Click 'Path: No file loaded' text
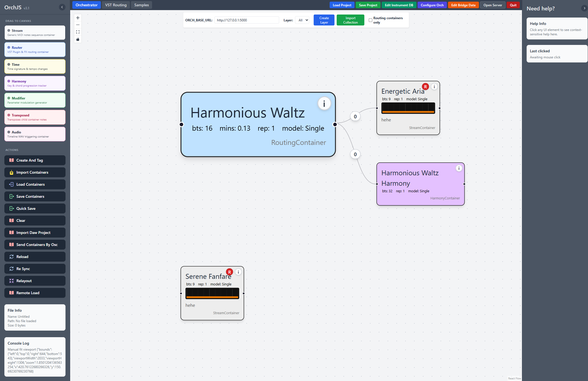 point(22,321)
